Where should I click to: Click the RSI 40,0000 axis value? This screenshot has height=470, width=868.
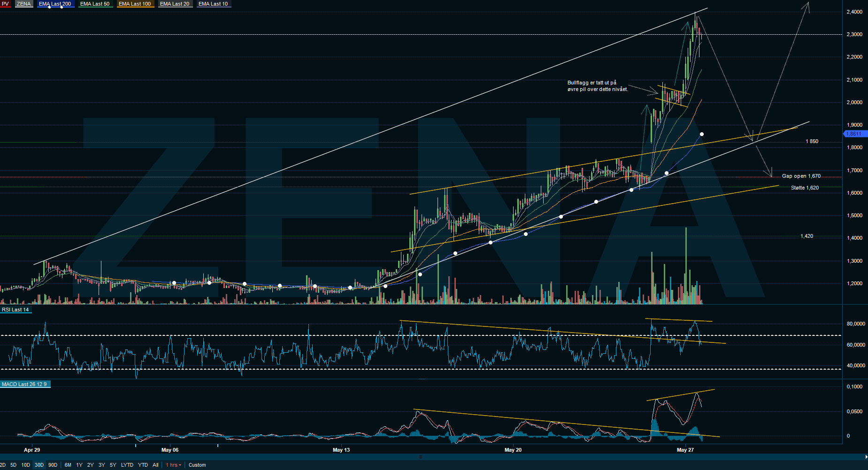pos(856,365)
